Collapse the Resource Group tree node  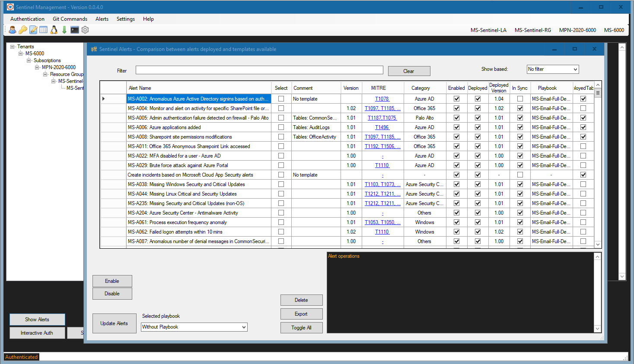[x=45, y=74]
